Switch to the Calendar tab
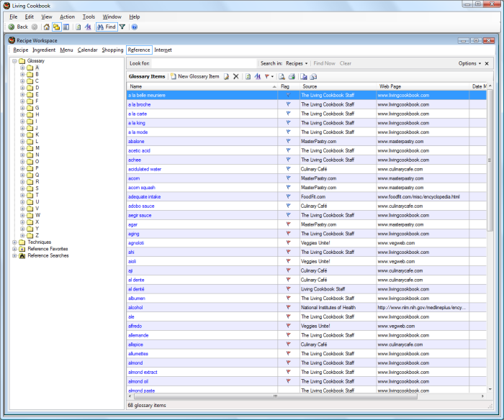The image size is (504, 420). 87,50
